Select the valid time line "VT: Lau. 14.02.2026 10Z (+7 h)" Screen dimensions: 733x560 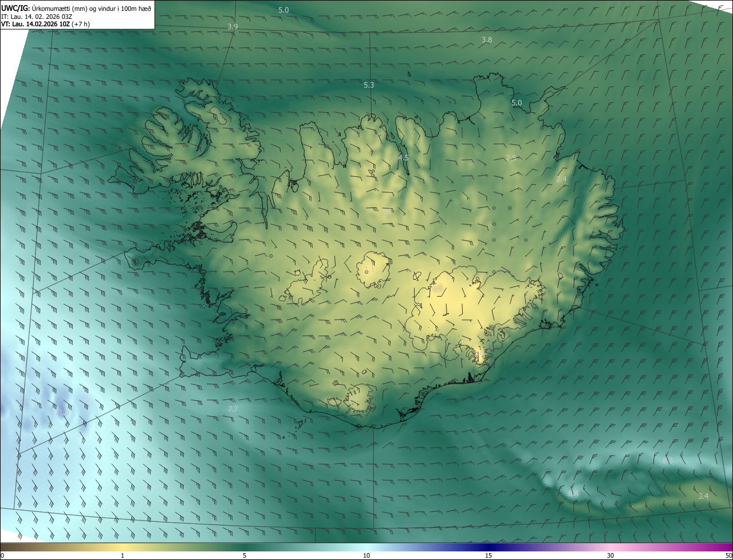[x=45, y=24]
